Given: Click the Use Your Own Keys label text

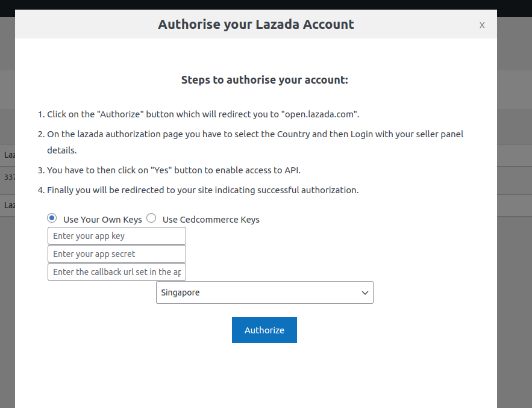Looking at the screenshot, I should [102, 220].
